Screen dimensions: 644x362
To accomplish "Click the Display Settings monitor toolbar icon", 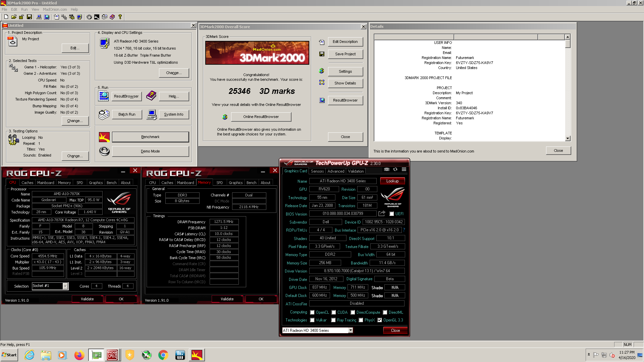I will pyautogui.click(x=79, y=17).
